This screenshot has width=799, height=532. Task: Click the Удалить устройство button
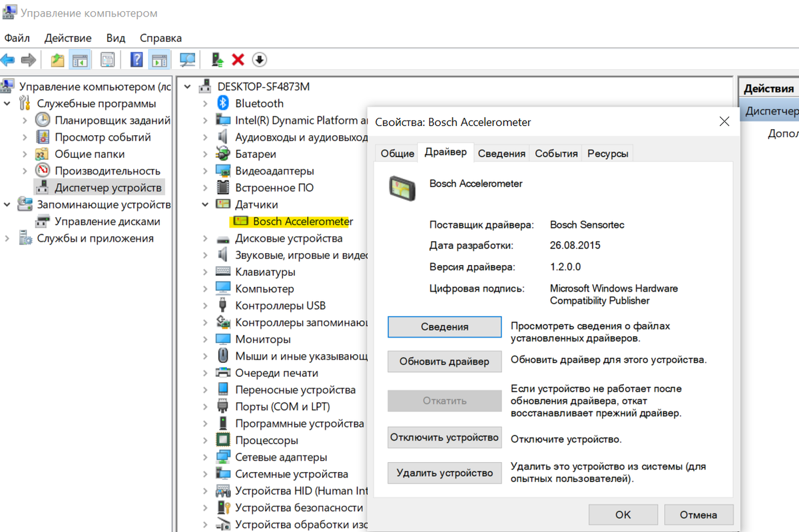click(444, 473)
